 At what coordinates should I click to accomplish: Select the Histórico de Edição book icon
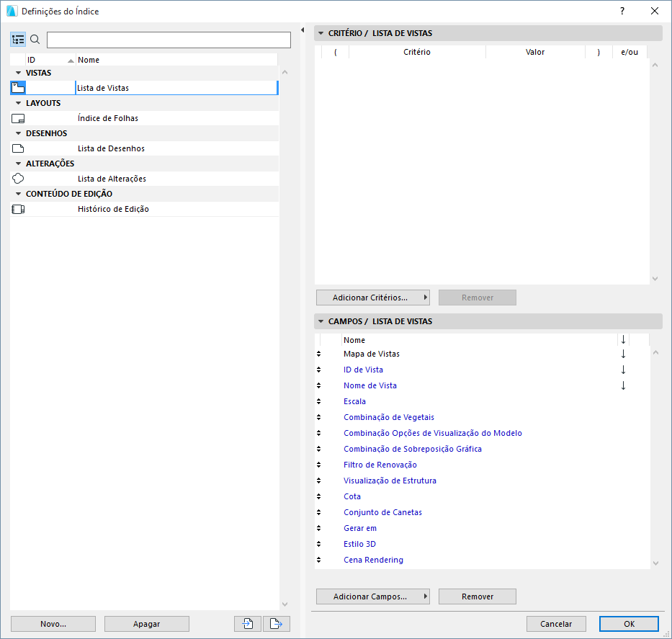(17, 208)
